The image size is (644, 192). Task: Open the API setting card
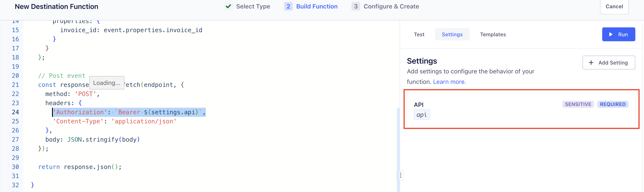[x=521, y=109]
